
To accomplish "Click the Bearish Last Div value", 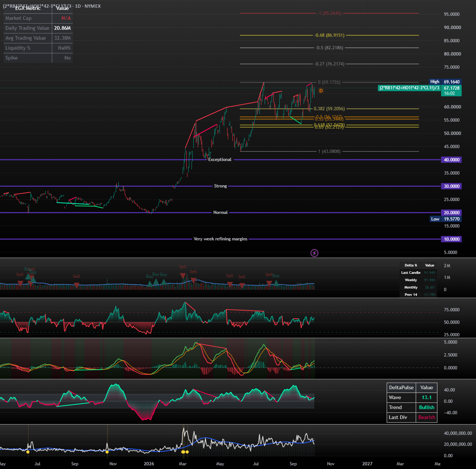I will pos(427,418).
